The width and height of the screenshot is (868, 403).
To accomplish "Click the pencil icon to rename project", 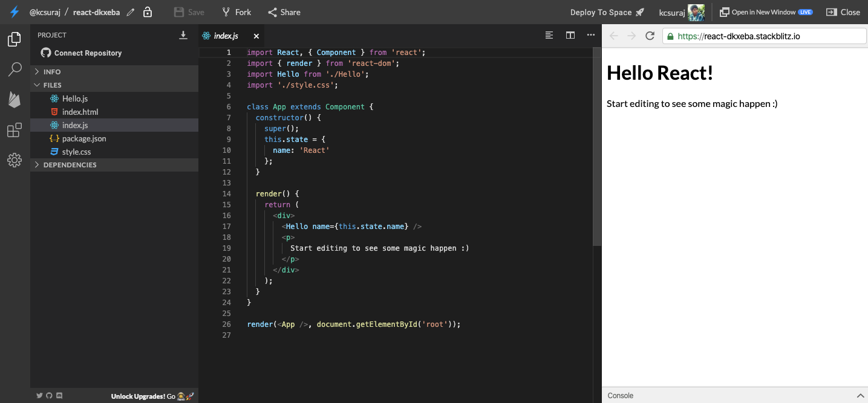I will click(x=131, y=12).
